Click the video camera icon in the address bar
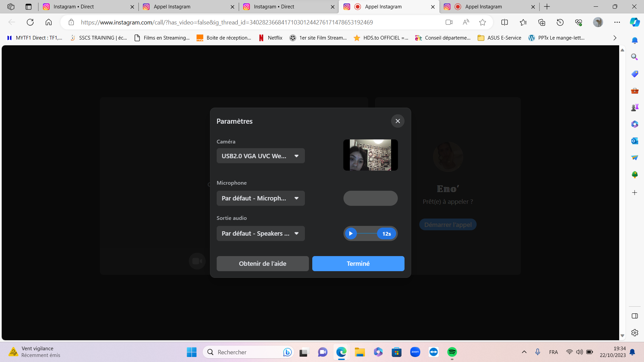 pos(449,22)
